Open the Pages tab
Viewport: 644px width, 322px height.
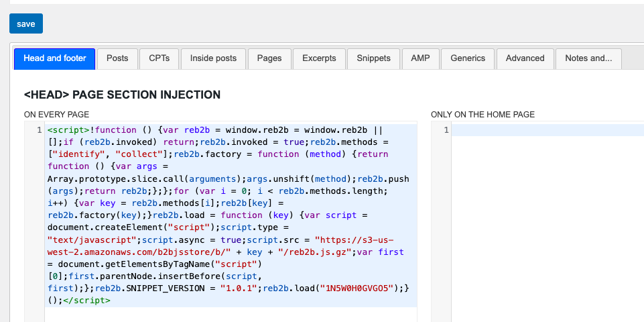point(269,58)
